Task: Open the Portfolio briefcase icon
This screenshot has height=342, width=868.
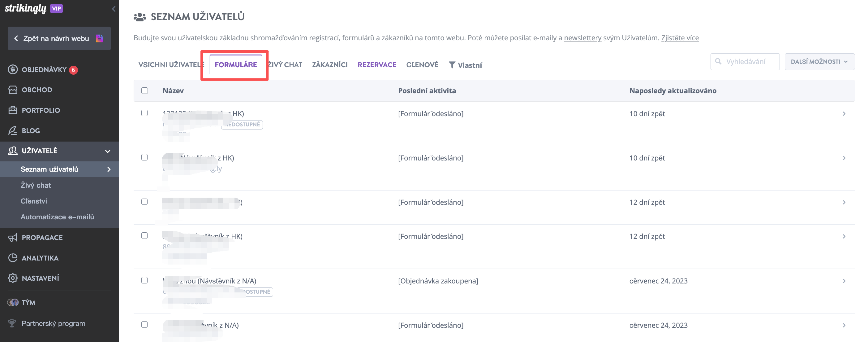Action: [13, 110]
